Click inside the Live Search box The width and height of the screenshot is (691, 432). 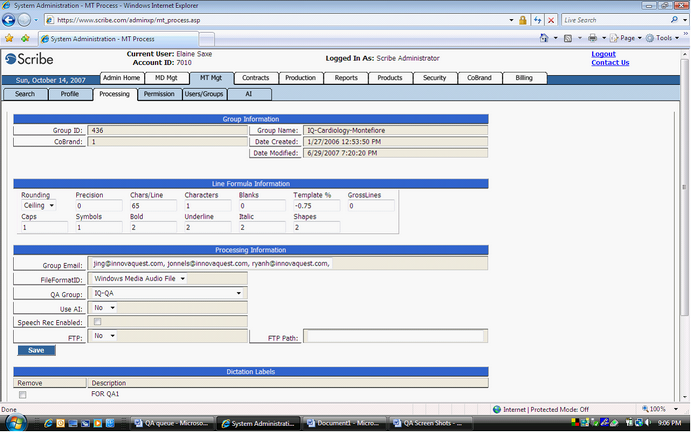coord(615,20)
